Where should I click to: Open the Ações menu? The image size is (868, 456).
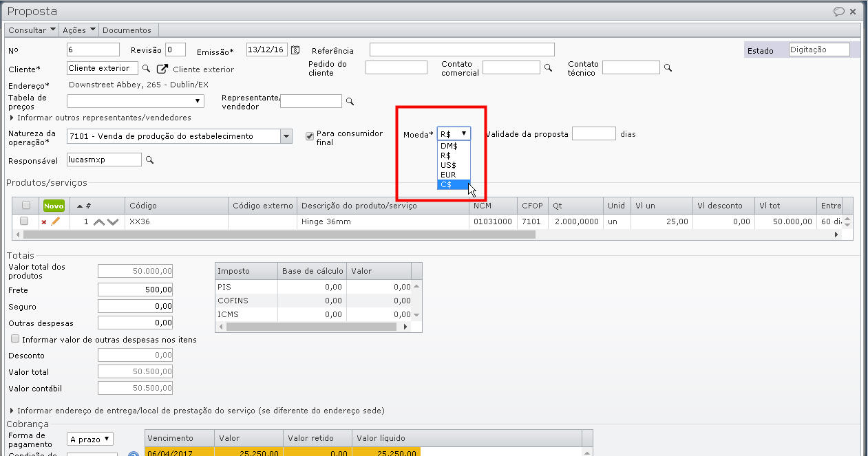(78, 30)
